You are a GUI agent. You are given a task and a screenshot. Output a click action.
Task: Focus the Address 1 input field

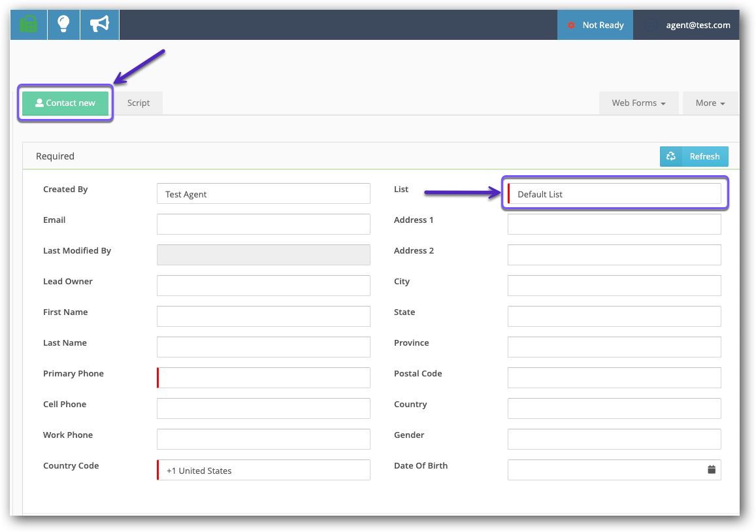[614, 224]
